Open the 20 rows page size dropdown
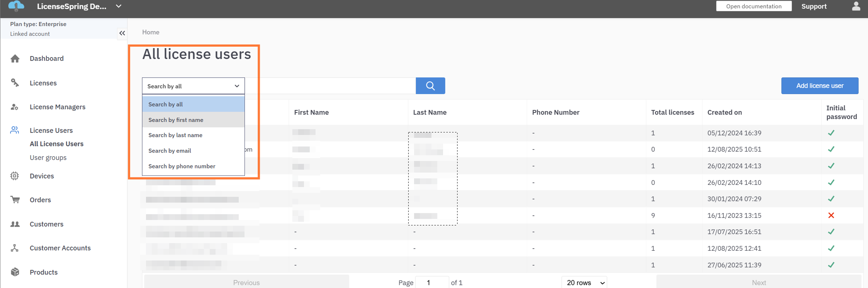The width and height of the screenshot is (868, 288). point(584,282)
